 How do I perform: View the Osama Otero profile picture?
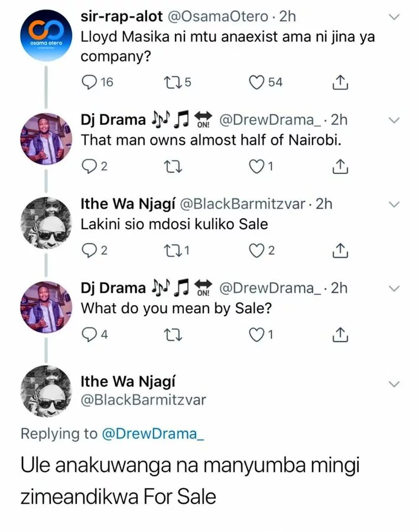coord(42,37)
